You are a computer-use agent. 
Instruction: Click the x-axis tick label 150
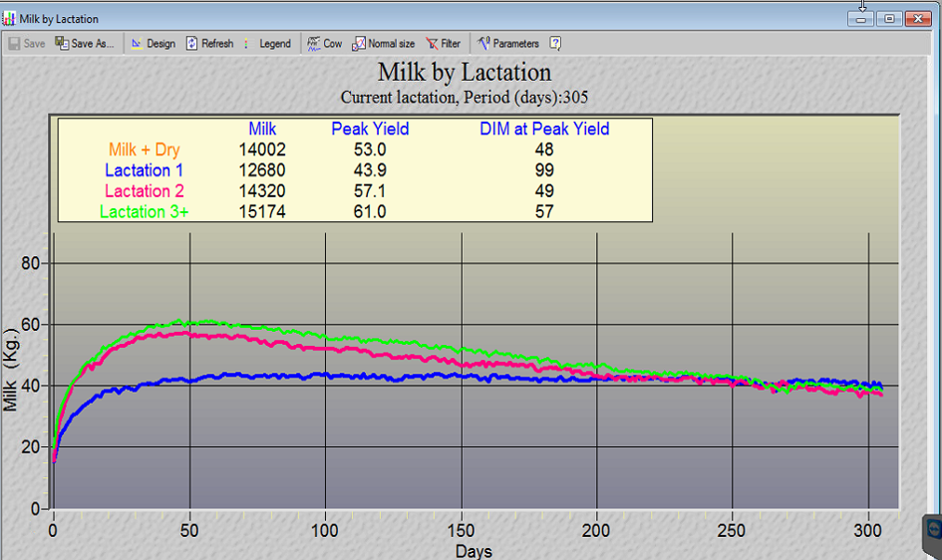[461, 530]
